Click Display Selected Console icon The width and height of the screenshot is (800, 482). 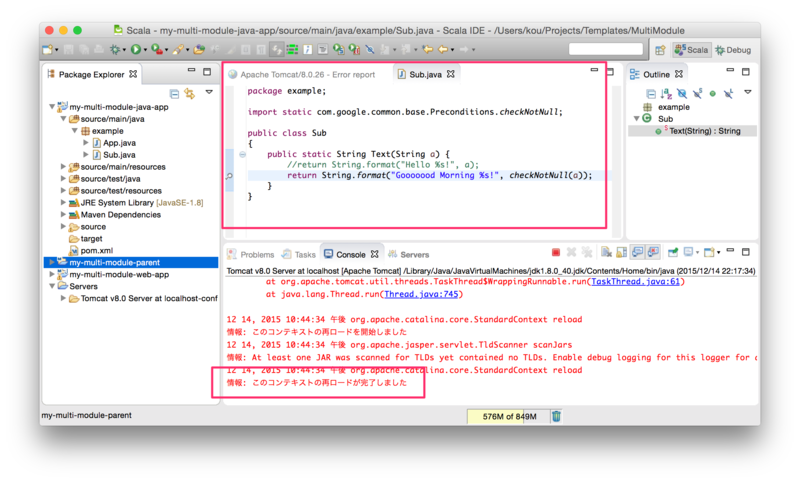pyautogui.click(x=688, y=252)
